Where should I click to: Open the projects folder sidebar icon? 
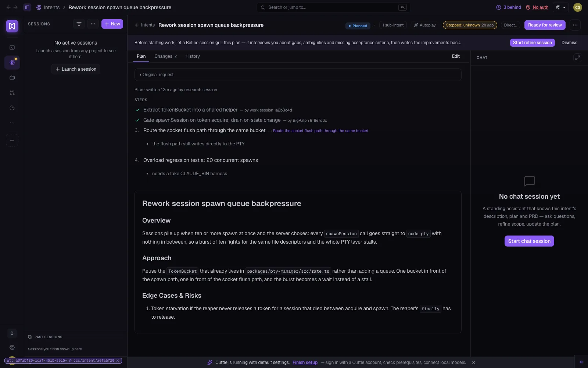(x=12, y=78)
